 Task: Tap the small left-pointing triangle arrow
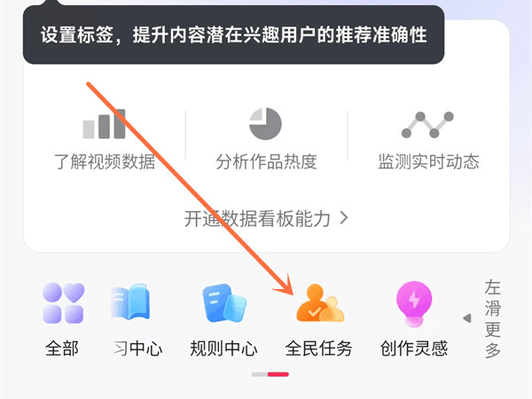(467, 318)
